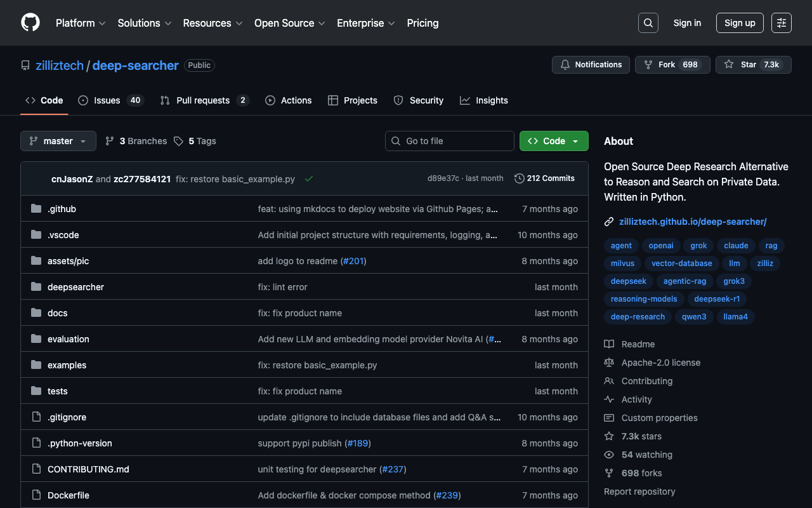
Task: Open the zilliztech.github.io/deep-searcher link
Action: click(x=693, y=222)
